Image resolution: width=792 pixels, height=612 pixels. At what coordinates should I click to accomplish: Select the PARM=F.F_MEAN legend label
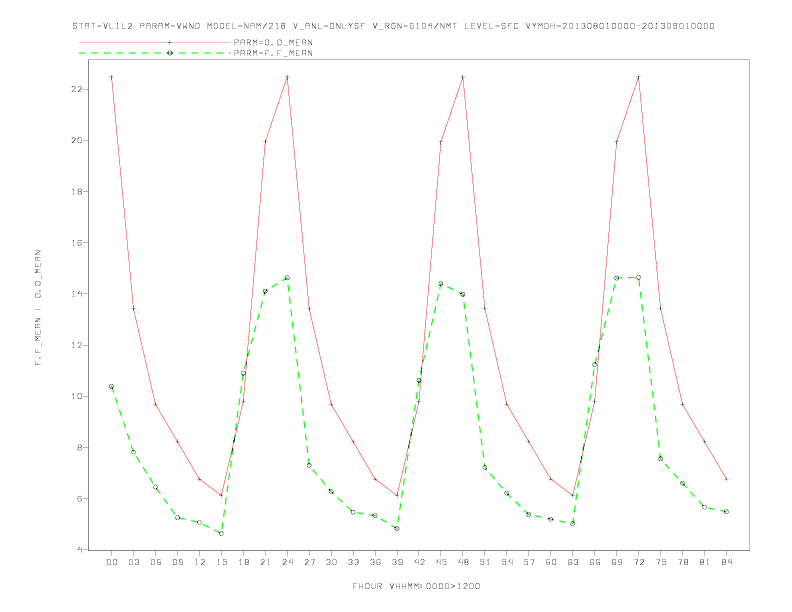(x=273, y=53)
